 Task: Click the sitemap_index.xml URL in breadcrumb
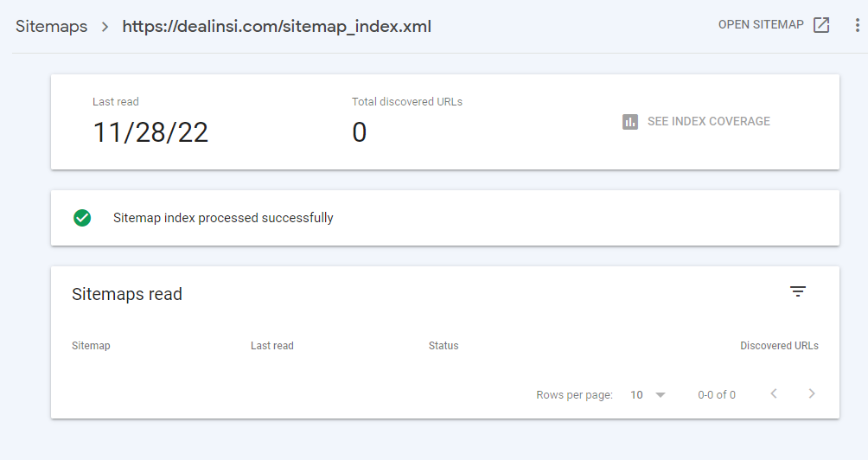tap(277, 27)
